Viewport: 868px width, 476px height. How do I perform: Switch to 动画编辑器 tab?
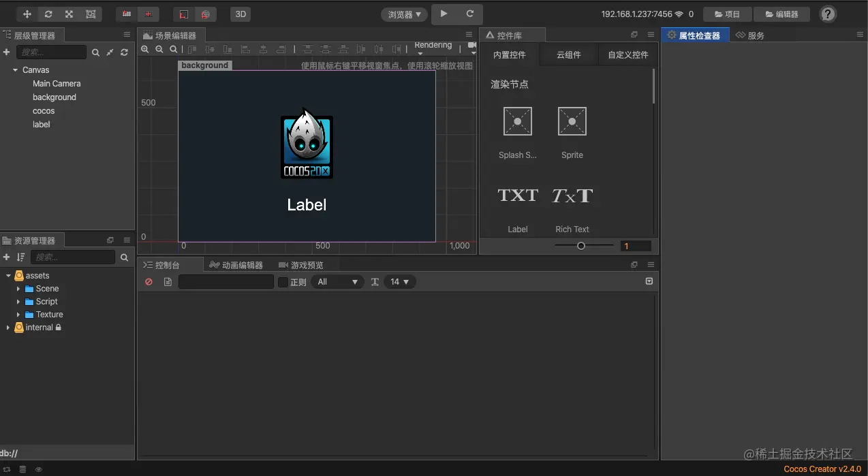(x=236, y=265)
